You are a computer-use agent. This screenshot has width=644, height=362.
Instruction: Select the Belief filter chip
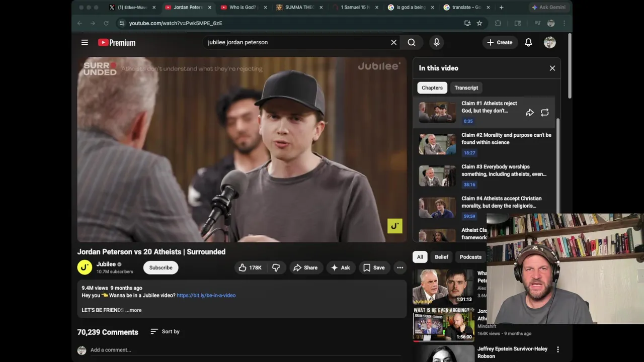point(441,257)
